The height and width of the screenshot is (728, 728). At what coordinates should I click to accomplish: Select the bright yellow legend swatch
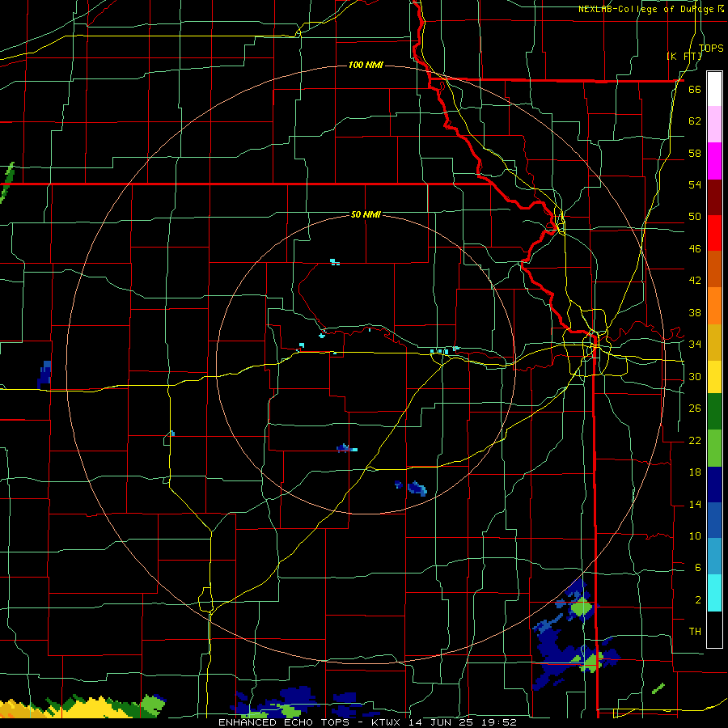[714, 377]
